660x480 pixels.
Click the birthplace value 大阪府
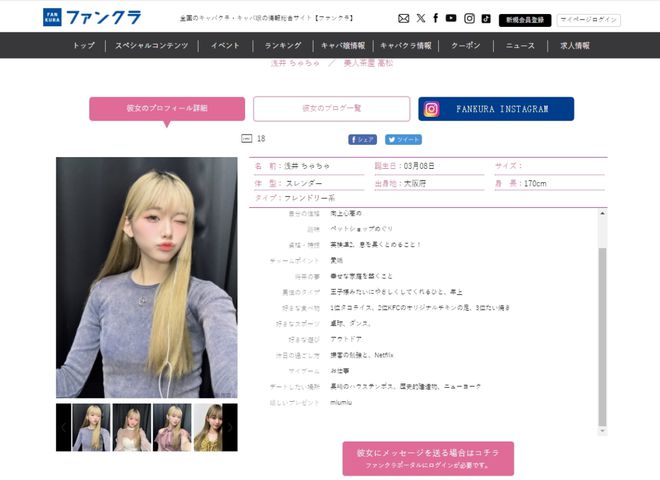pos(415,184)
